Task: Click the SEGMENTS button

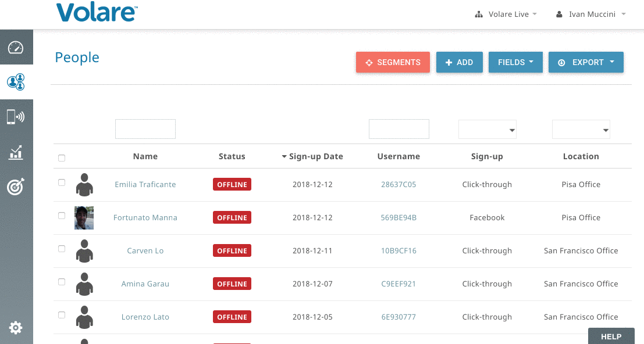Action: tap(393, 62)
